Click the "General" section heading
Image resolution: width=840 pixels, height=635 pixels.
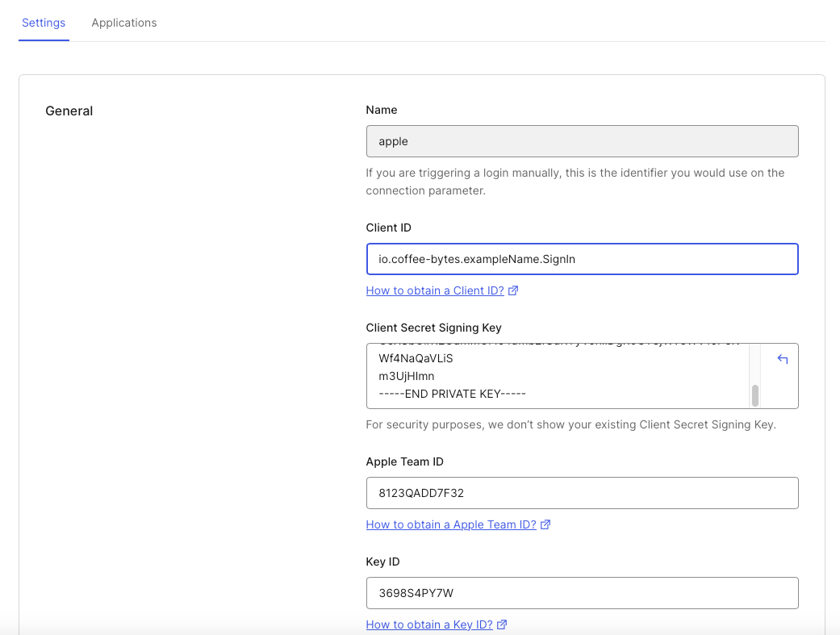coord(69,111)
